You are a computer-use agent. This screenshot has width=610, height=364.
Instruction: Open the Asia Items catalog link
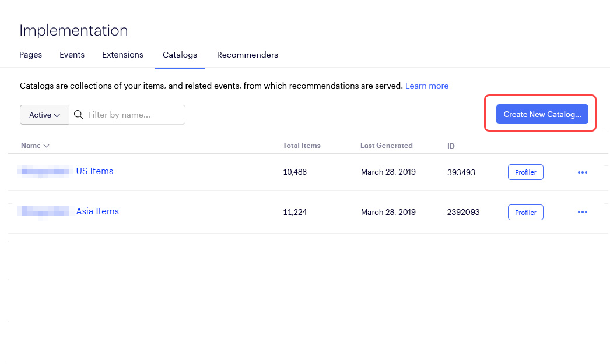pyautogui.click(x=97, y=211)
